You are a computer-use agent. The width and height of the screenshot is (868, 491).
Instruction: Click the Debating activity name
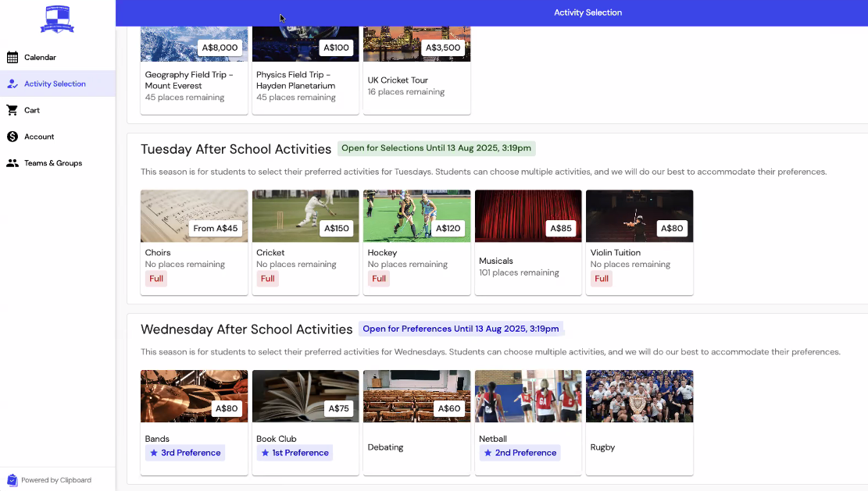(385, 447)
